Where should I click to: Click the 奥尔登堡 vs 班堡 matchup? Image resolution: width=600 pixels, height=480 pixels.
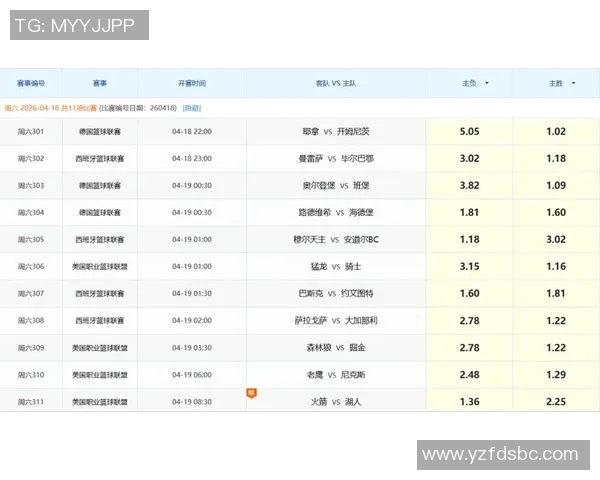click(336, 186)
